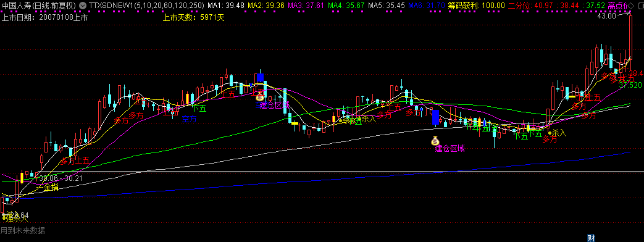
Task: Click the 中国人寿(日线.前复权) title text
Action: tap(39, 6)
